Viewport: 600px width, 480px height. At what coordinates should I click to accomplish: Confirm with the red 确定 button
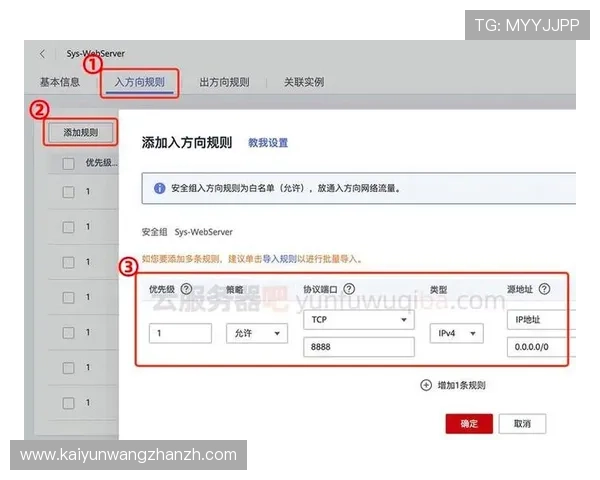pos(469,424)
